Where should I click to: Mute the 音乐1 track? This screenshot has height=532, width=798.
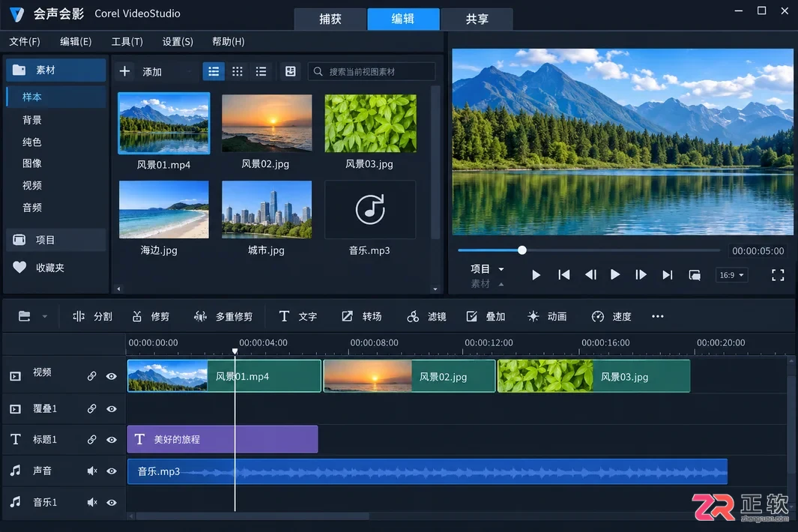click(92, 503)
